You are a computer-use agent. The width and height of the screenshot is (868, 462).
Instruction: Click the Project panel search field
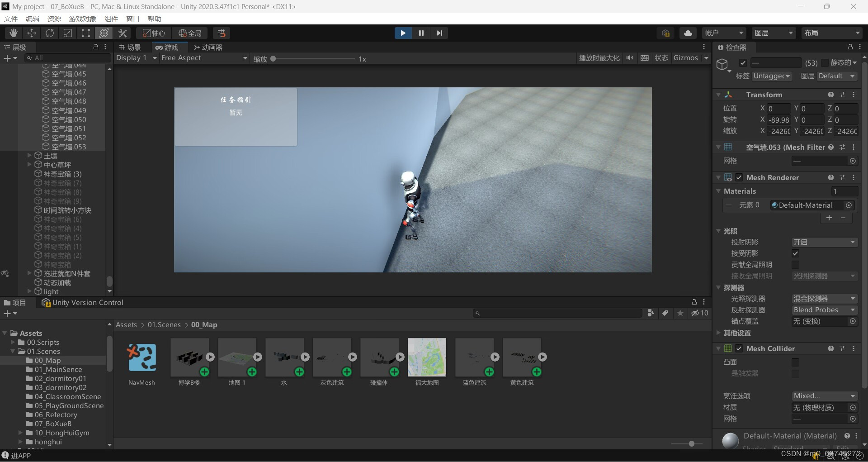click(558, 313)
